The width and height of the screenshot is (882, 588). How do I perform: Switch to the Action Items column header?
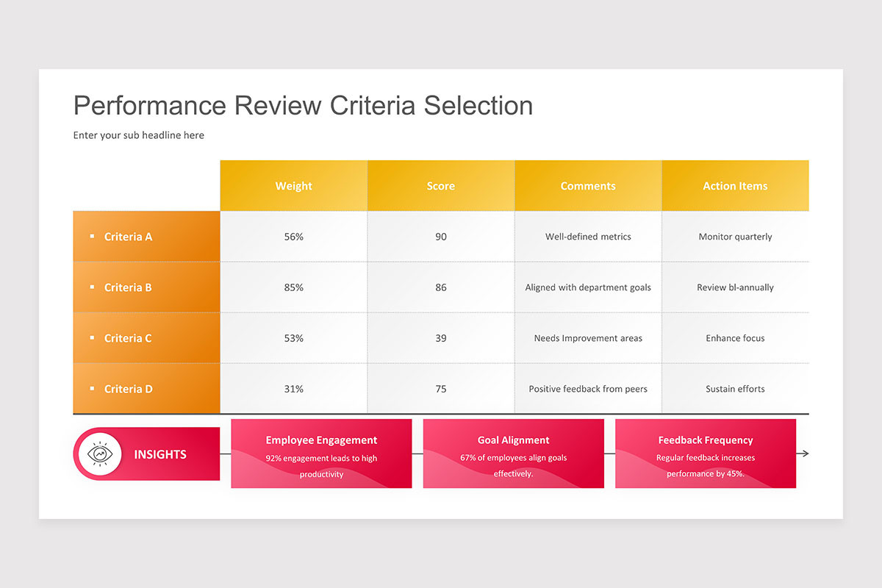click(735, 185)
